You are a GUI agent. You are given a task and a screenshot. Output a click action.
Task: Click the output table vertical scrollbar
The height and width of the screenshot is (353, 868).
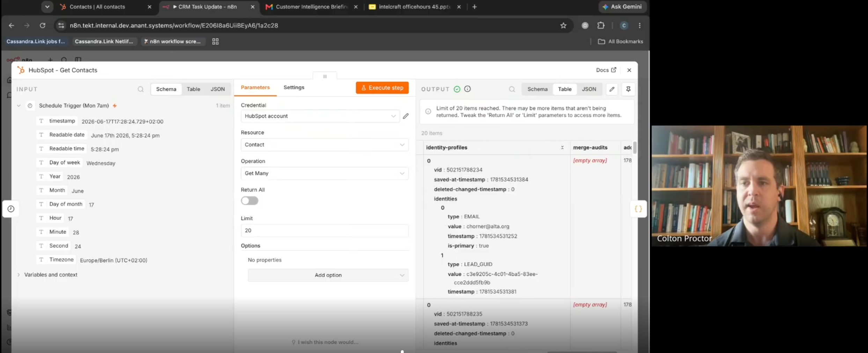(635, 148)
